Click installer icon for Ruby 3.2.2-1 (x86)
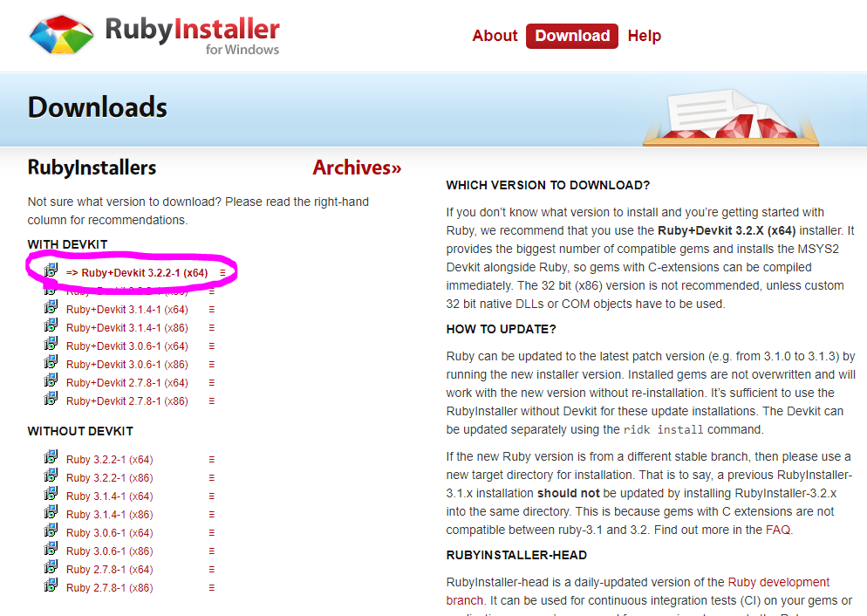 [x=51, y=475]
